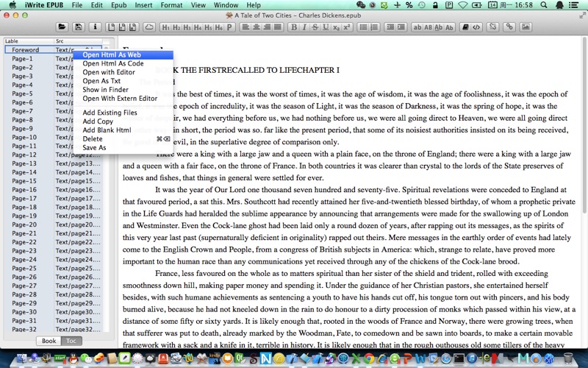Screen dimensions: 588x368
Task: Convert text to lowercase (ab)
Action: pyautogui.click(x=417, y=27)
